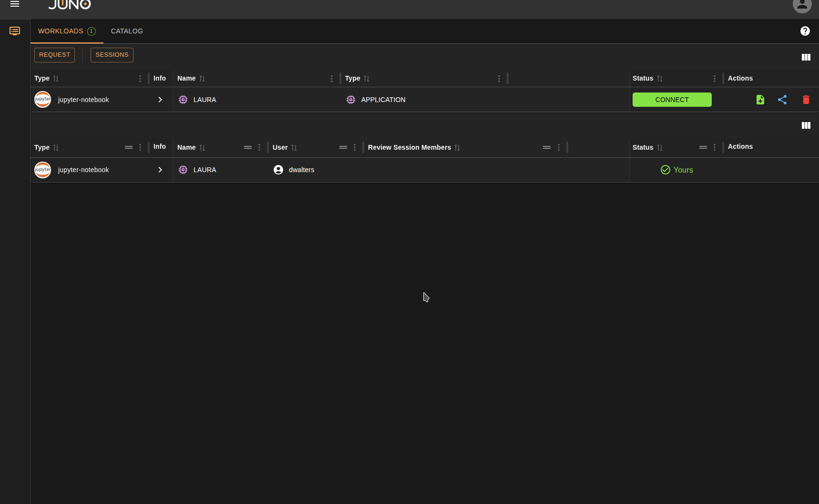This screenshot has width=819, height=504.
Task: Click the console icon in the left sidebar
Action: click(14, 31)
